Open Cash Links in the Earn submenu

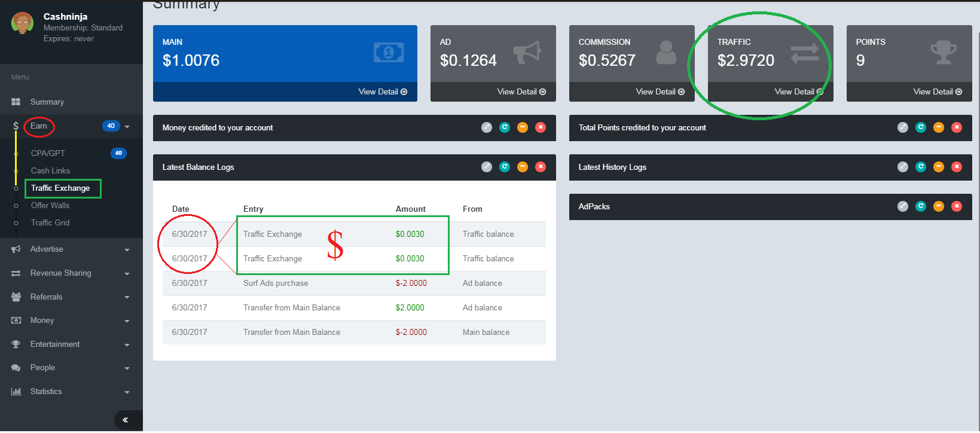coord(50,170)
